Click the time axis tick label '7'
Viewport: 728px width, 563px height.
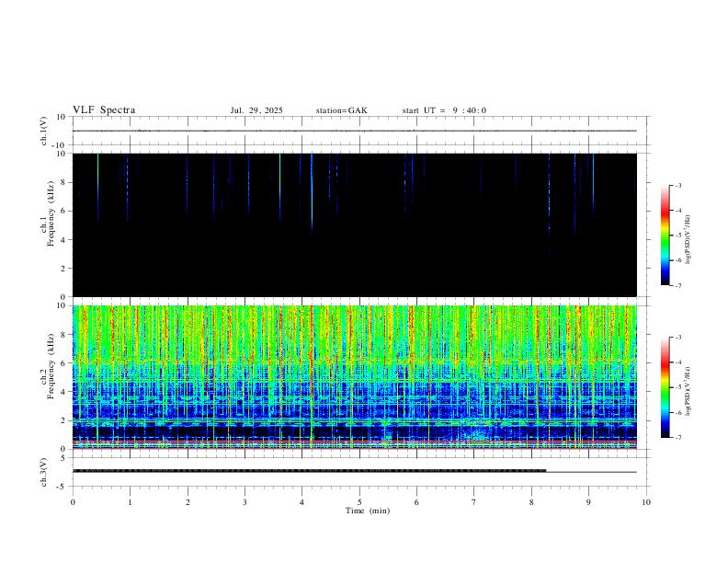pyautogui.click(x=474, y=502)
